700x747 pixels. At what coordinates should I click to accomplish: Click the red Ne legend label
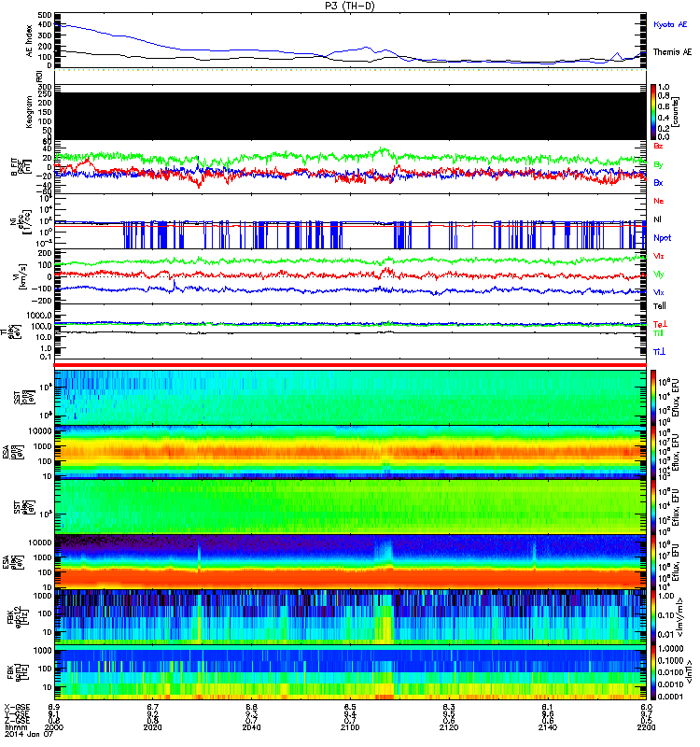(659, 201)
